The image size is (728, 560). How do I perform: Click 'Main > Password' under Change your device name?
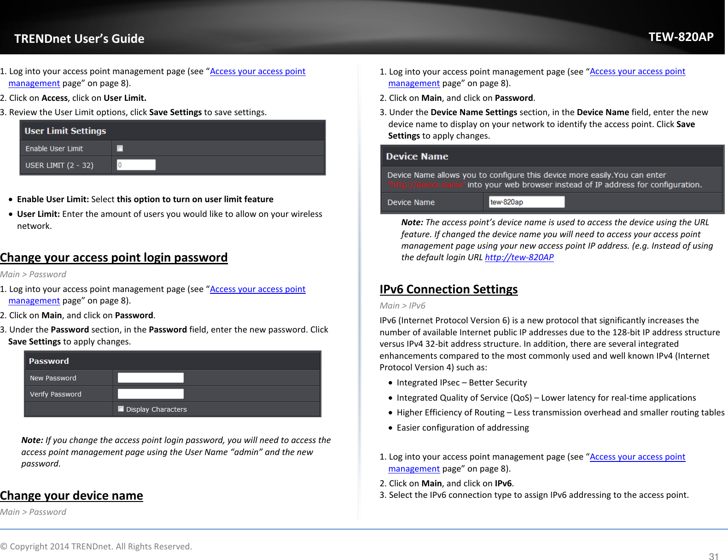33,512
